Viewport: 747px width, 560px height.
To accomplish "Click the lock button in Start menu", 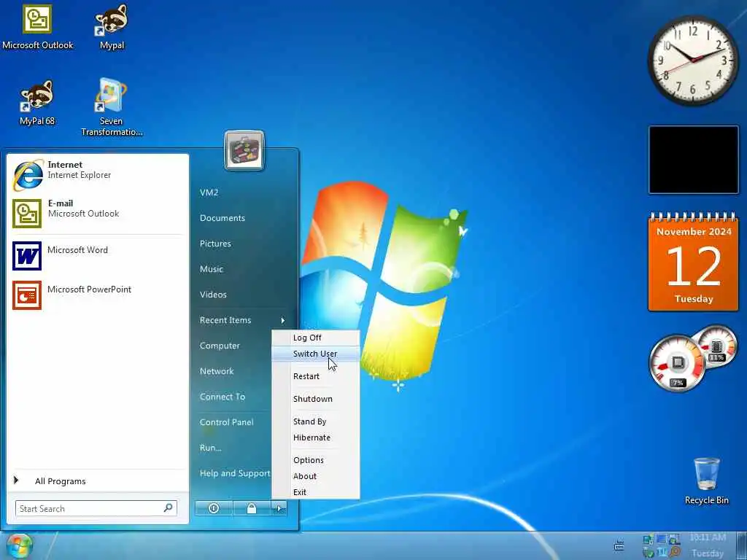I will point(252,508).
